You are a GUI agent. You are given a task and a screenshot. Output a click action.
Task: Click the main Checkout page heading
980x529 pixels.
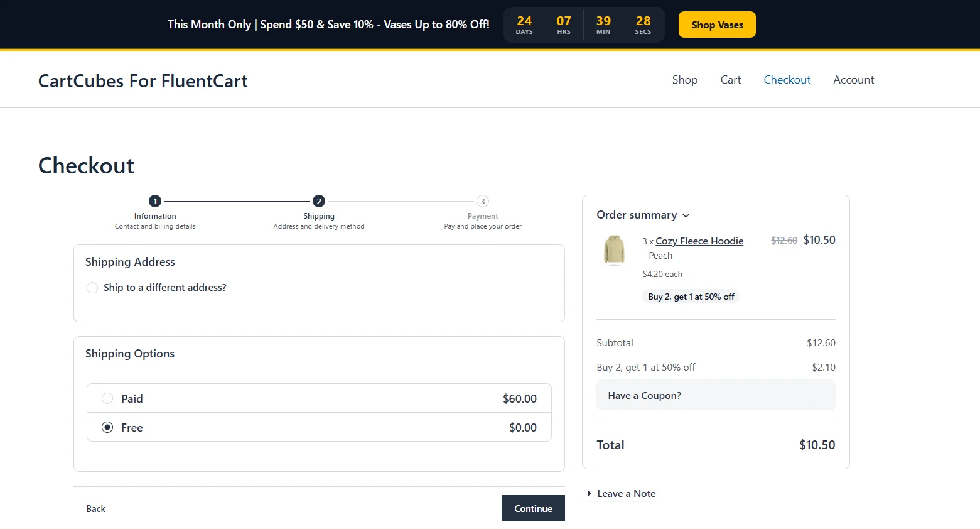click(x=87, y=166)
